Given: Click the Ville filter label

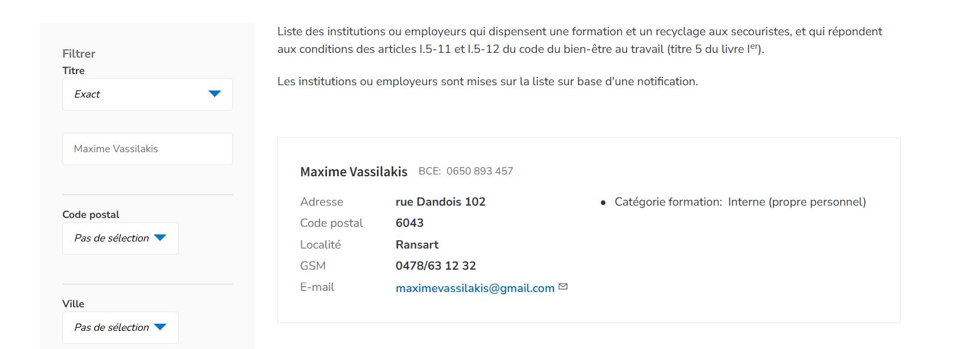Looking at the screenshot, I should 73,304.
